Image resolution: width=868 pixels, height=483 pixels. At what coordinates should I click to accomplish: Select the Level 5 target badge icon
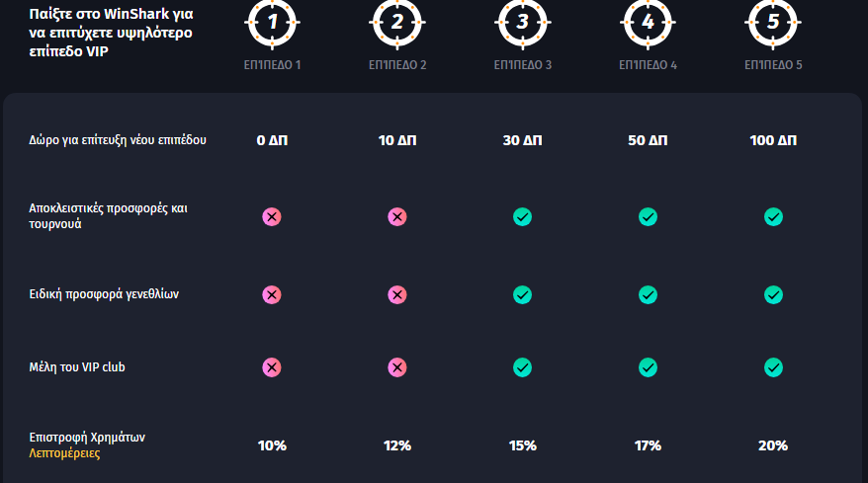[x=773, y=22]
